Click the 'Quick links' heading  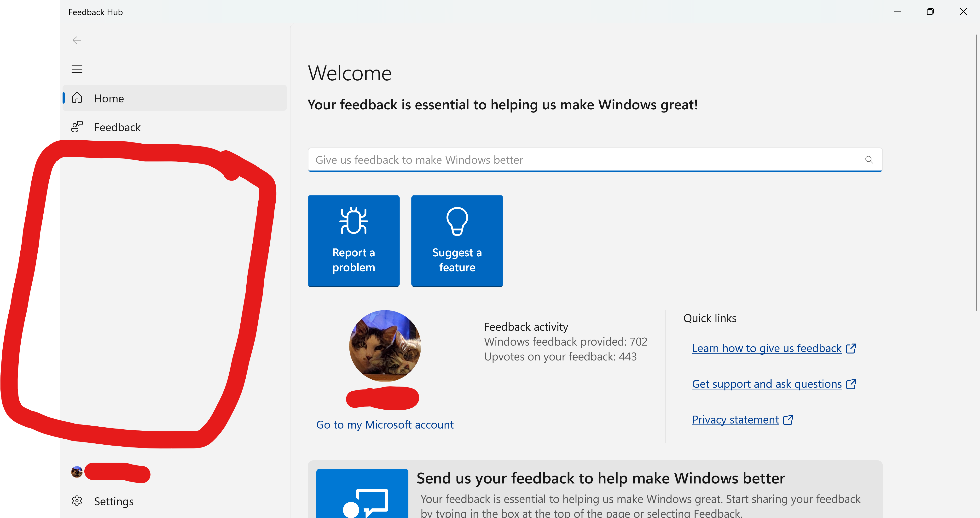pos(710,318)
